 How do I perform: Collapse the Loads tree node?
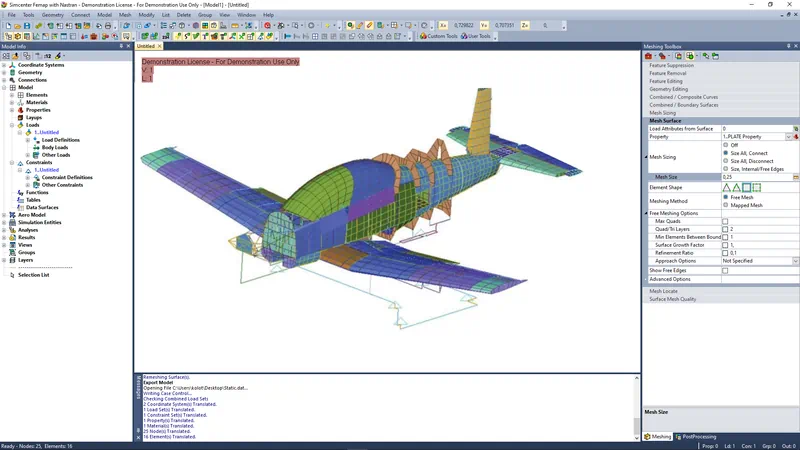[12, 125]
